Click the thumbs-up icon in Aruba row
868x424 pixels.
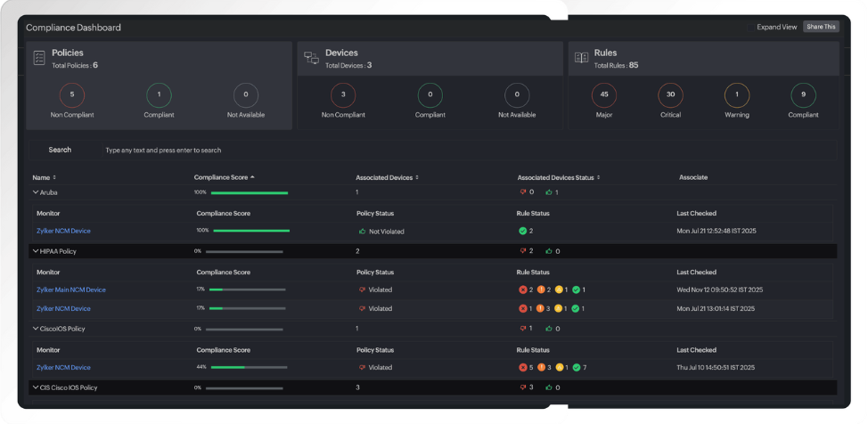(x=549, y=192)
